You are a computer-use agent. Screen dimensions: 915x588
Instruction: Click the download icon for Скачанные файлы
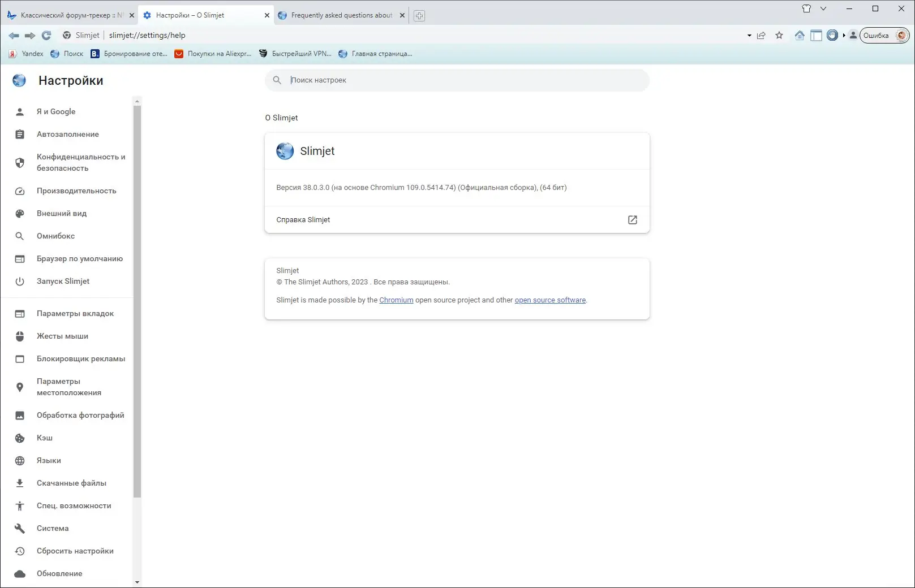(x=20, y=483)
